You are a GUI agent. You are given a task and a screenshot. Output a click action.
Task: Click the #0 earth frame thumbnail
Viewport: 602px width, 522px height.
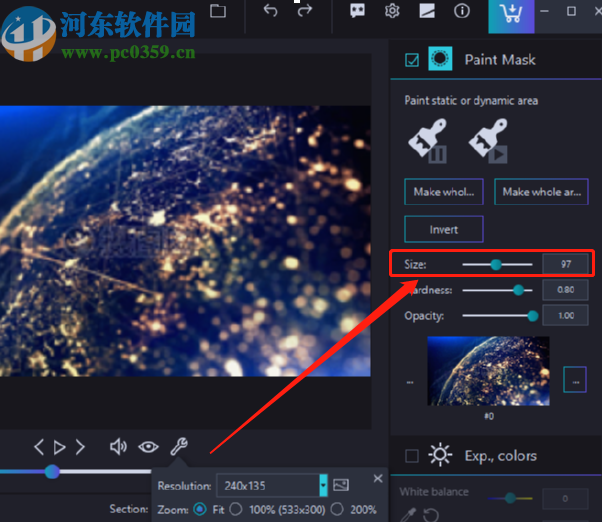pos(488,371)
